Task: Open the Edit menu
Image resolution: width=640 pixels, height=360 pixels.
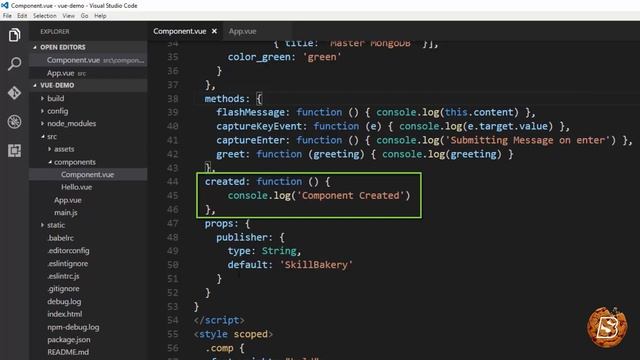Action: click(x=22, y=16)
